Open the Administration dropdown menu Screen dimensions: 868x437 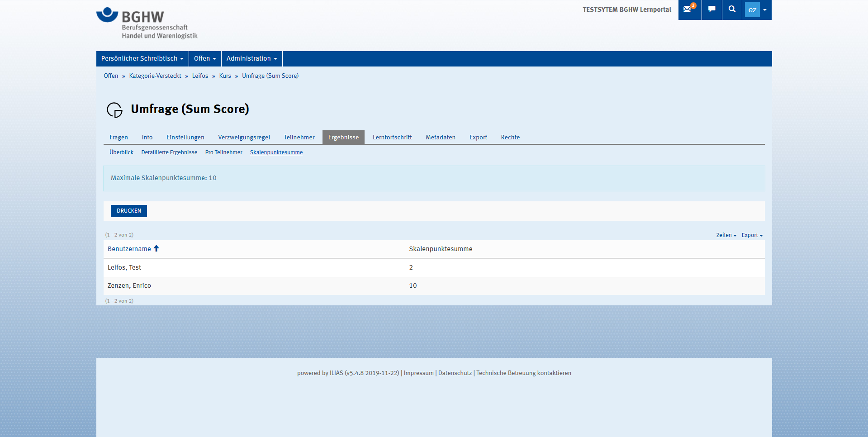[251, 59]
